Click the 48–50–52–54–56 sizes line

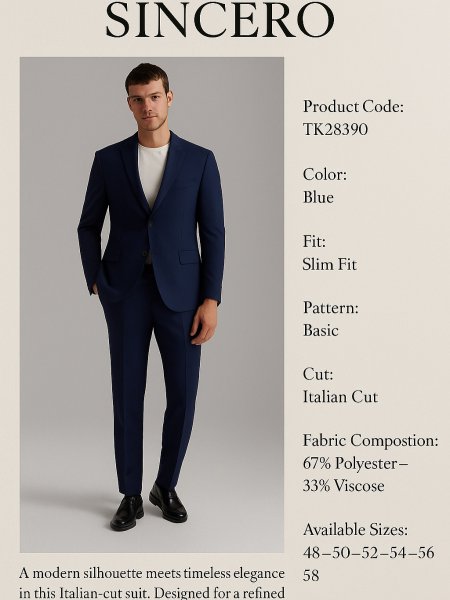(x=368, y=553)
